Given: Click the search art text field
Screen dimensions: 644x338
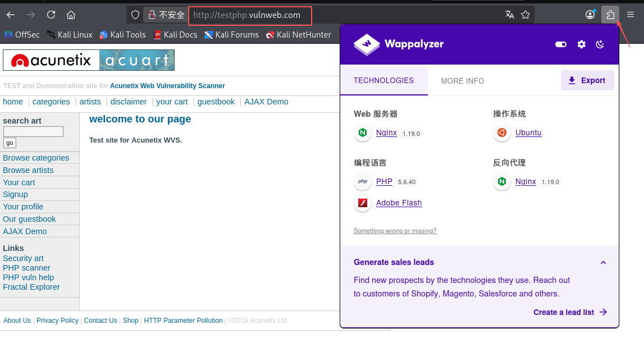Looking at the screenshot, I should tap(33, 131).
